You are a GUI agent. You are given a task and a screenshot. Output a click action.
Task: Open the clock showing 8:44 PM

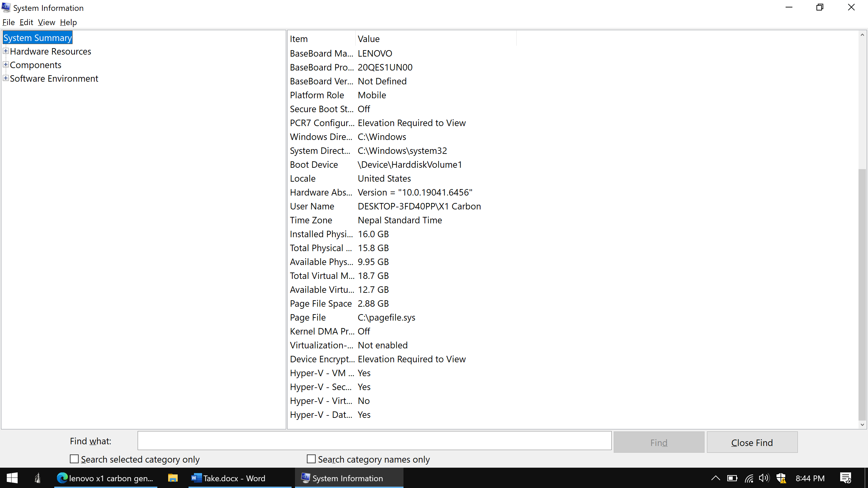click(810, 478)
